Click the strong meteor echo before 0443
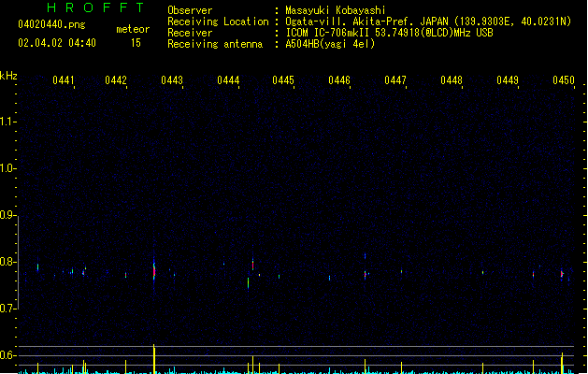 coord(154,270)
